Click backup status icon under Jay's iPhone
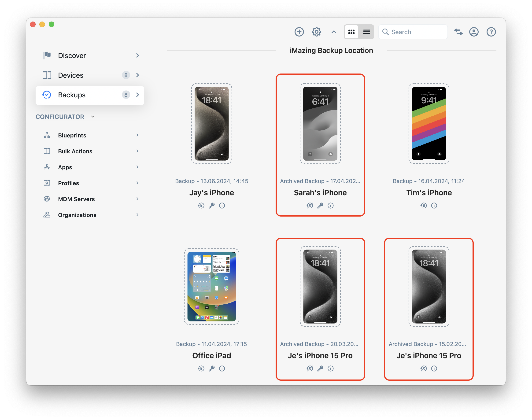Image resolution: width=532 pixels, height=420 pixels. coord(201,206)
